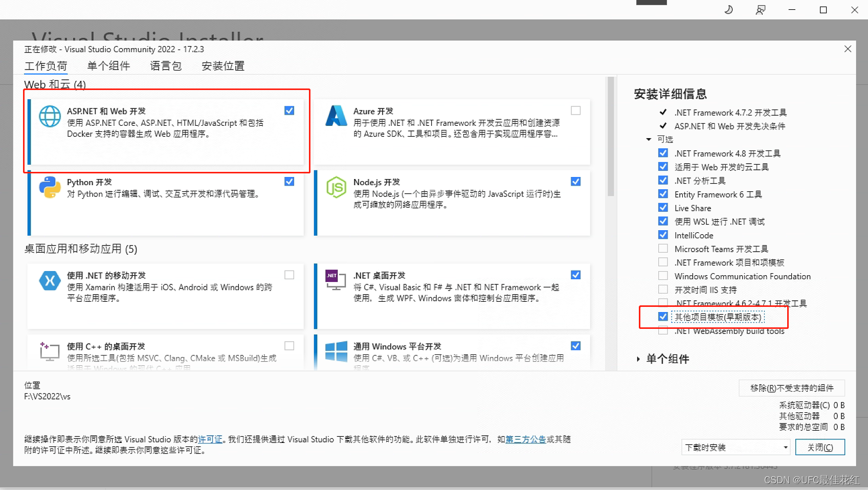
Task: Click the Node.js development logo icon
Action: click(336, 187)
